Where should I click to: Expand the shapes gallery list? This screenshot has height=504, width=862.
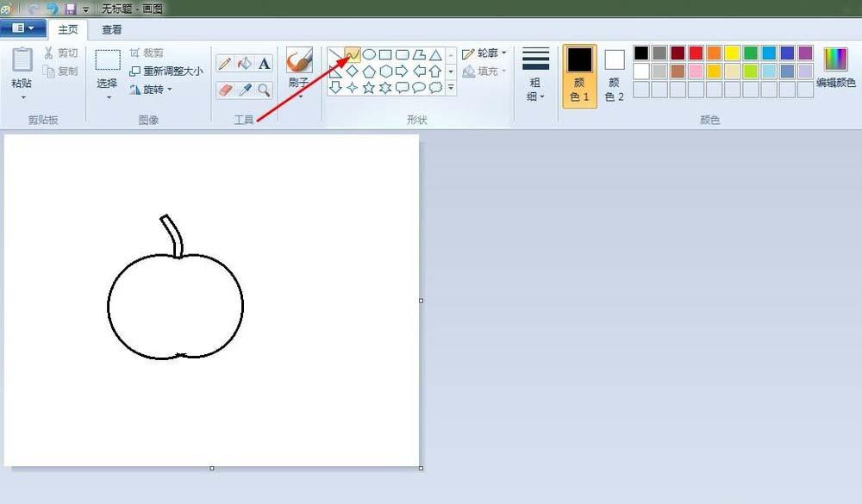pos(451,87)
